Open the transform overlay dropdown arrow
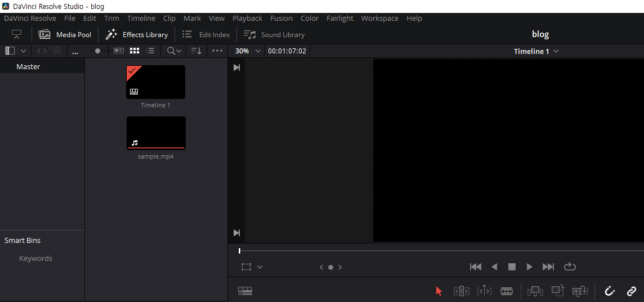 260,267
